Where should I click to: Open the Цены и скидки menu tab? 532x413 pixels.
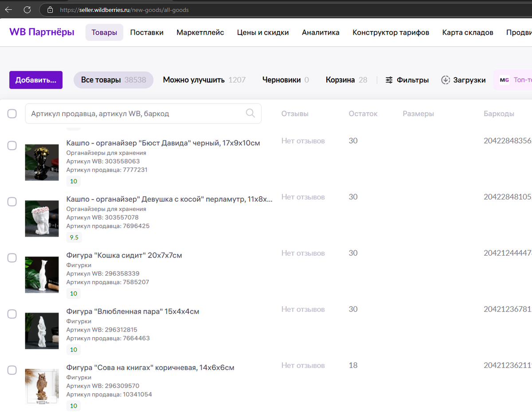pyautogui.click(x=263, y=32)
